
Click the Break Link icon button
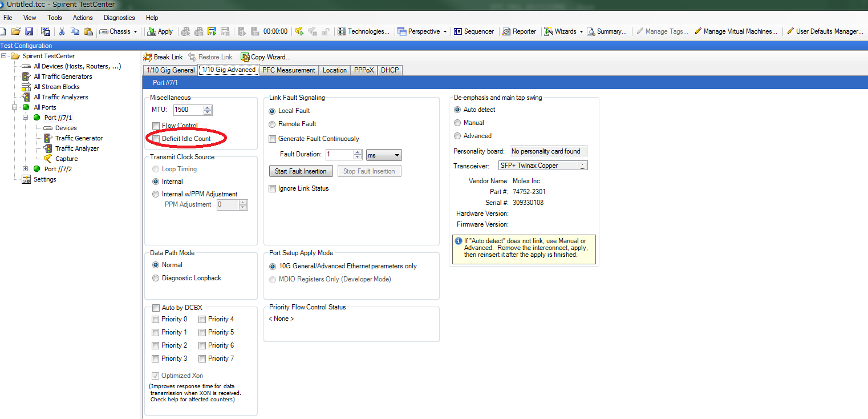pos(163,57)
